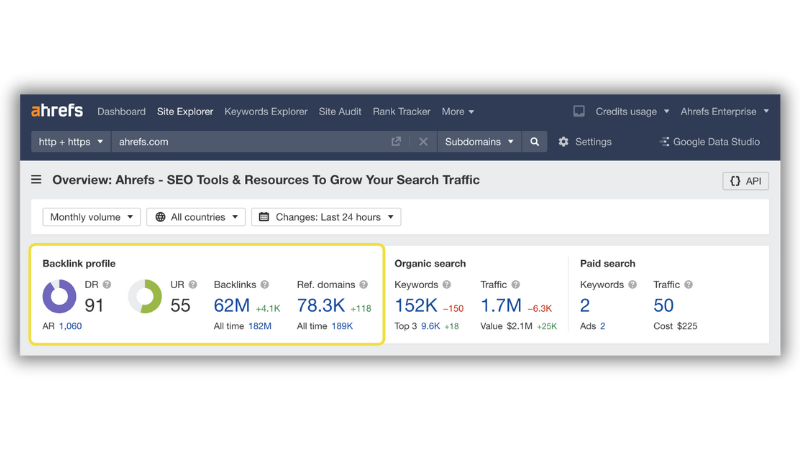Click the 62M backlinks value
The width and height of the screenshot is (800, 450).
coord(232,305)
